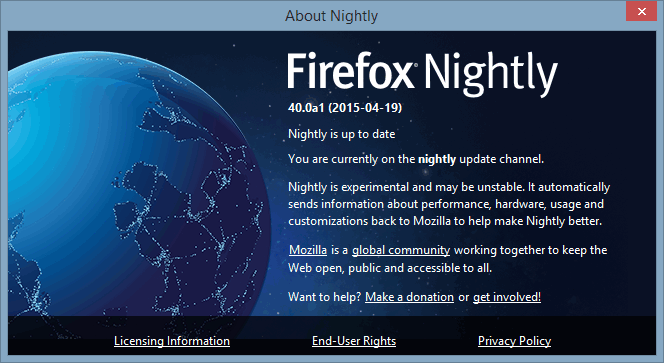Click the bold 'nightly' update channel word

click(x=437, y=159)
